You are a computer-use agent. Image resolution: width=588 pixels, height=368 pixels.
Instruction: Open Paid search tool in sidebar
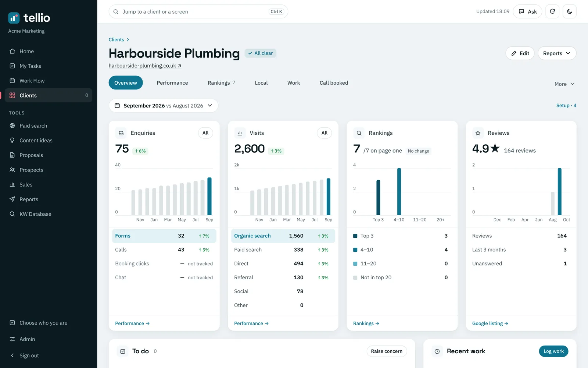point(49,126)
